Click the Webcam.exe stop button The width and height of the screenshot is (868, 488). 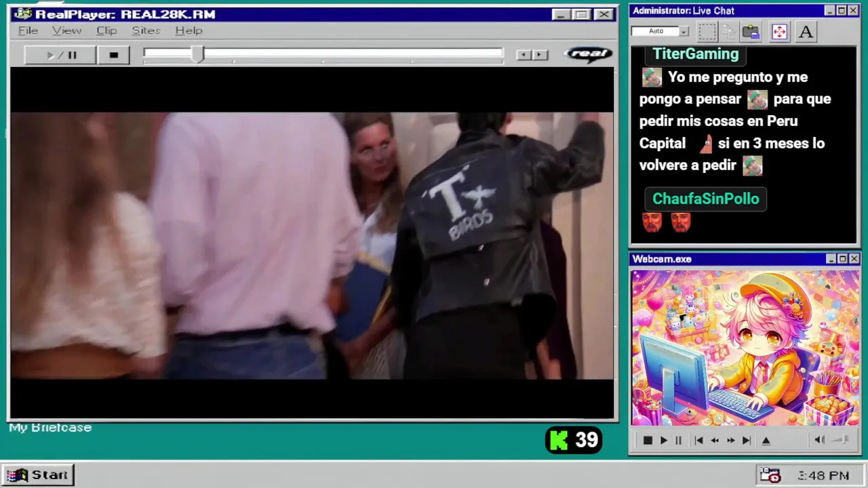click(x=648, y=441)
